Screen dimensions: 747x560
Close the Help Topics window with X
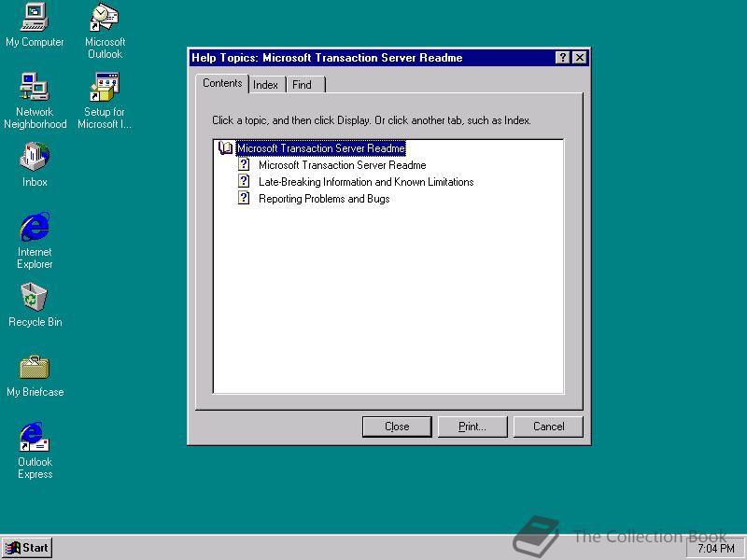[579, 58]
